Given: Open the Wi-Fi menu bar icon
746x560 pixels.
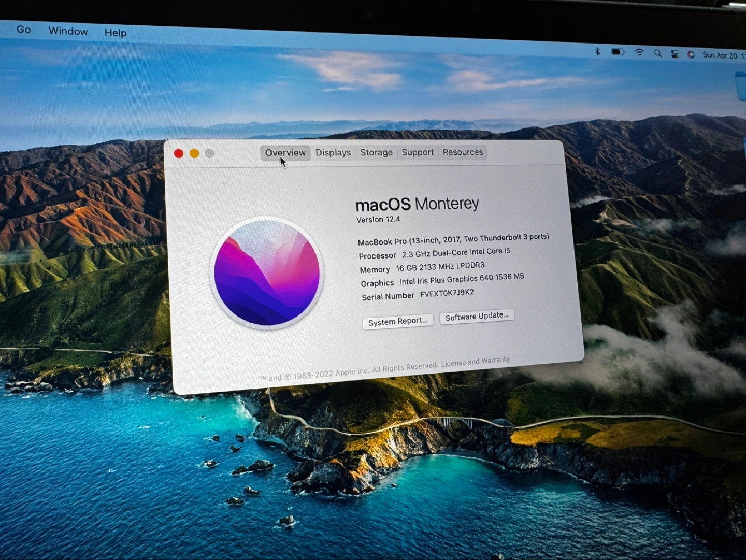Looking at the screenshot, I should 639,52.
